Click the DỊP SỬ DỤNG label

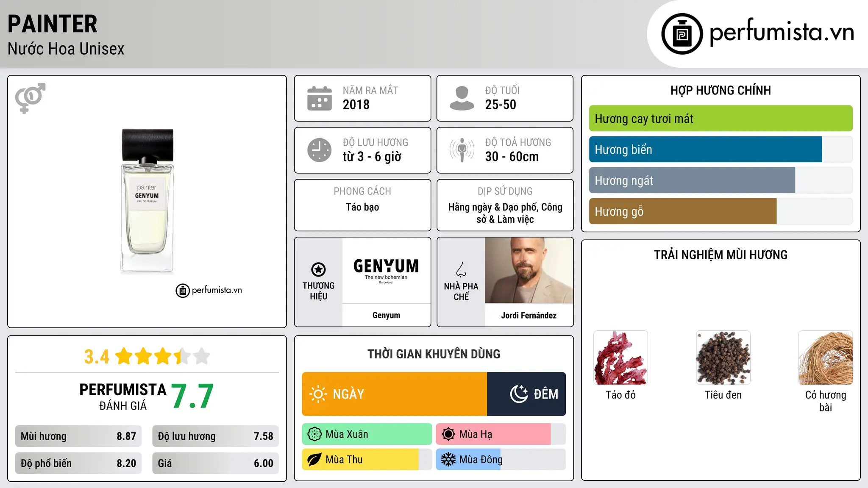[x=505, y=191]
